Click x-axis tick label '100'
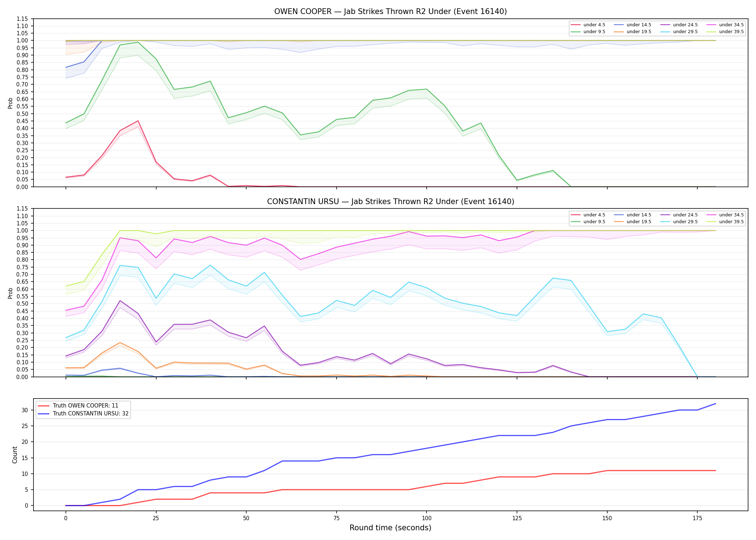 pyautogui.click(x=427, y=518)
